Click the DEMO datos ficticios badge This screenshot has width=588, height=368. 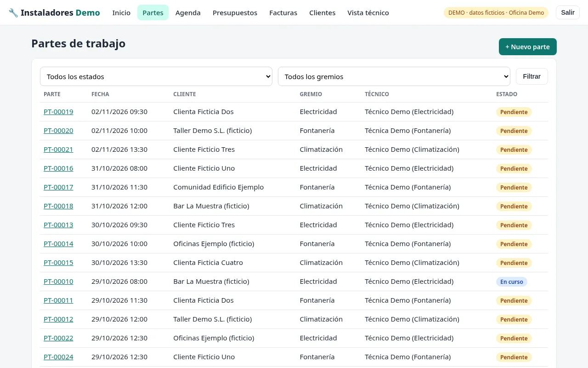pyautogui.click(x=496, y=13)
